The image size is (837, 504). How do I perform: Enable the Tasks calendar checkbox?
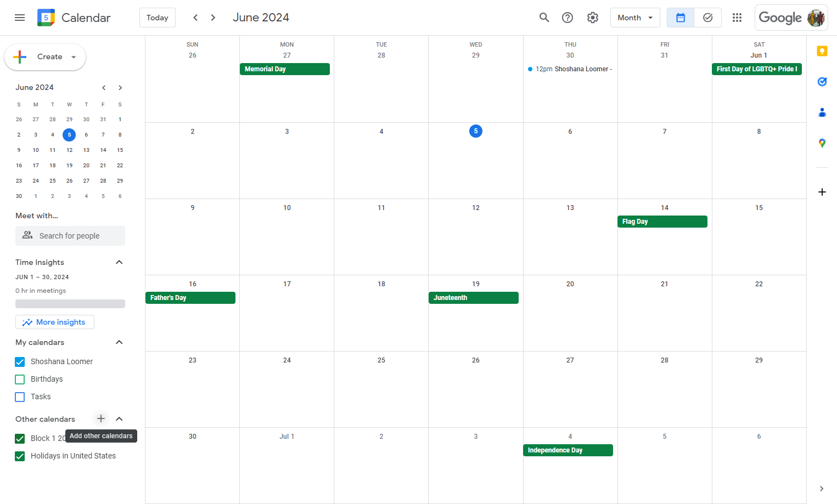20,397
